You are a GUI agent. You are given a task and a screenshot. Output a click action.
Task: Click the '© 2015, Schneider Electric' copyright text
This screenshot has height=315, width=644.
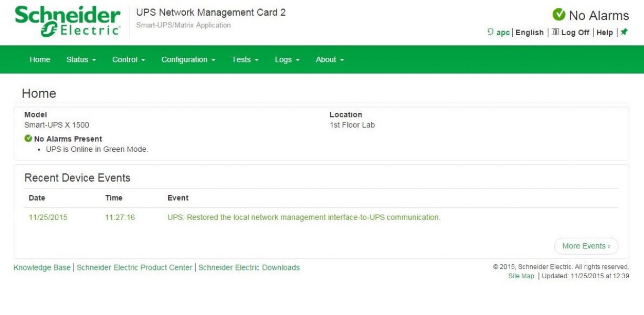561,267
